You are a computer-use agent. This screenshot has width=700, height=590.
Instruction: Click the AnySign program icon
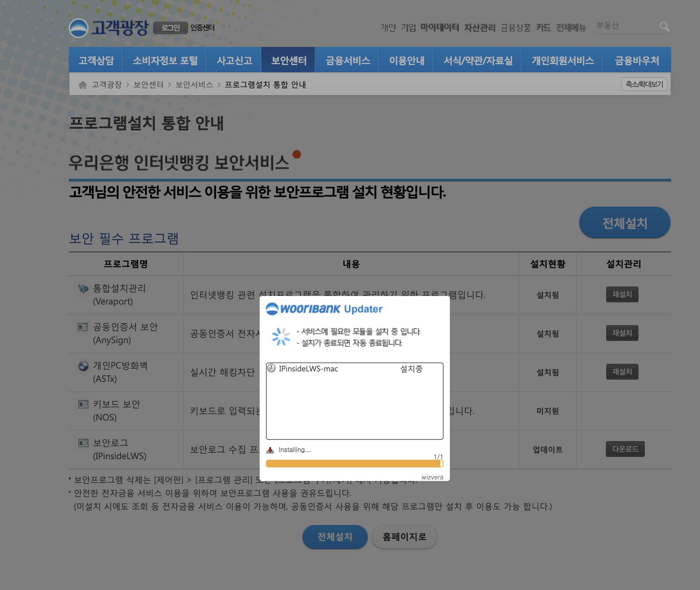[83, 327]
